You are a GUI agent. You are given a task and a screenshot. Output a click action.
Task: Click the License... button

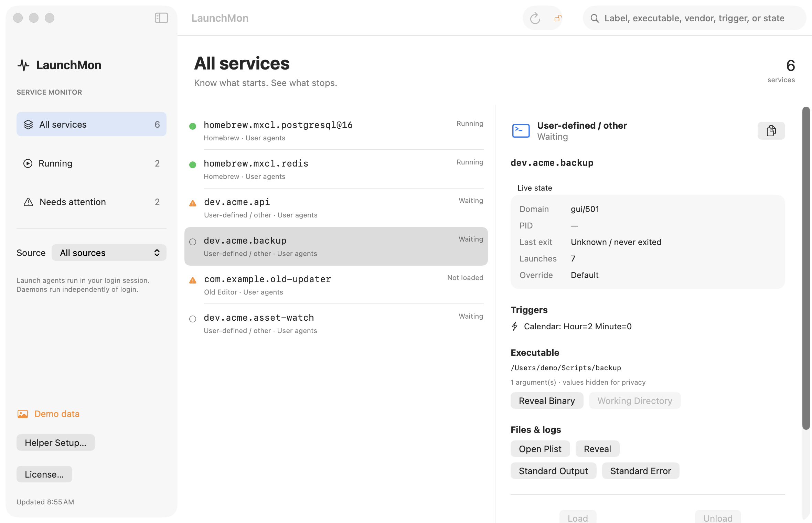[x=44, y=474]
